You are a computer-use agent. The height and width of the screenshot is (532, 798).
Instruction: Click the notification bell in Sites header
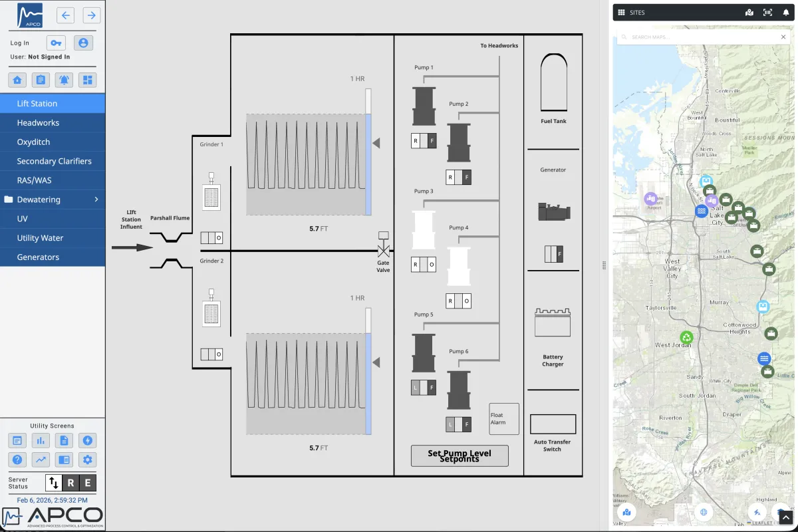click(x=785, y=12)
